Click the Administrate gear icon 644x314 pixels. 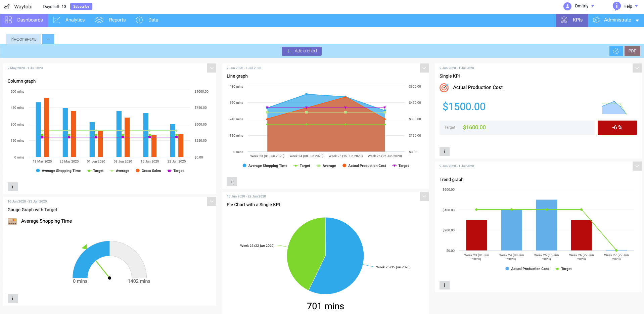(596, 20)
